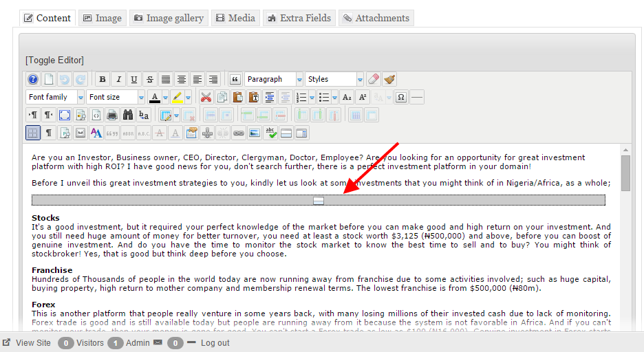Click the print icon
Viewport: 644px width, 352px height.
pos(111,115)
